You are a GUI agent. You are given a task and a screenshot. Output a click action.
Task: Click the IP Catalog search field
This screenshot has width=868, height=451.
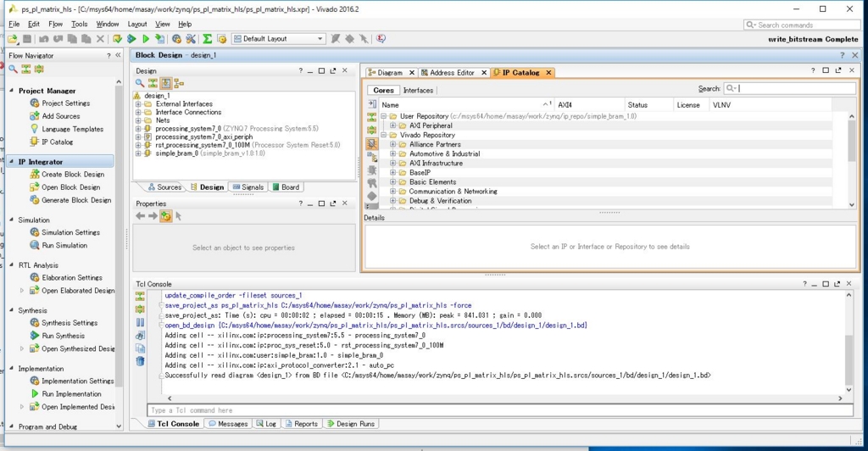coord(790,88)
